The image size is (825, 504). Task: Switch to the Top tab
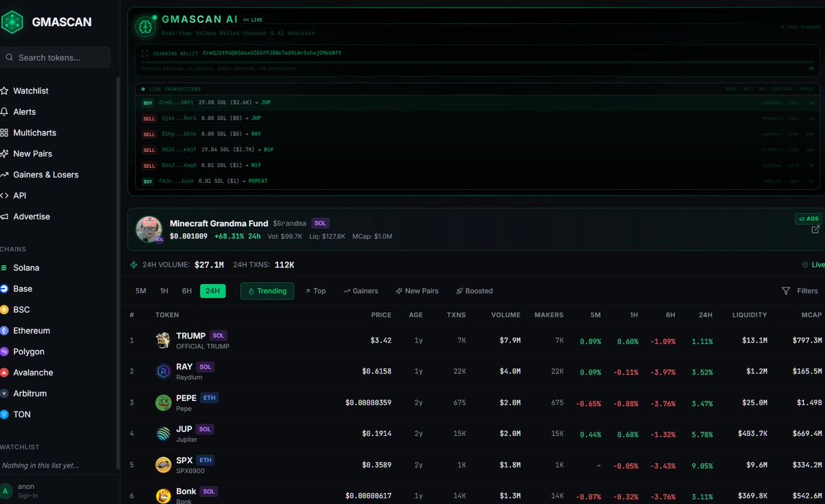pyautogui.click(x=316, y=291)
